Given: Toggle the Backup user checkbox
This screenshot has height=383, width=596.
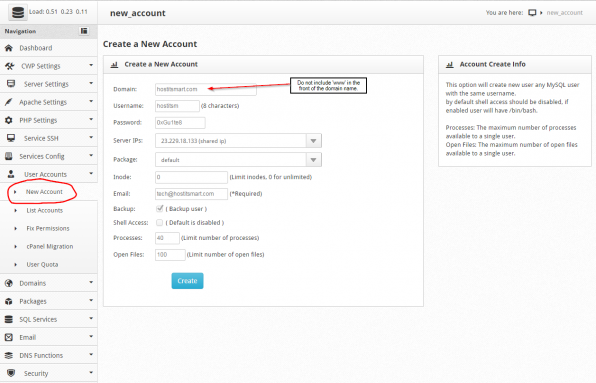Looking at the screenshot, I should coord(160,209).
